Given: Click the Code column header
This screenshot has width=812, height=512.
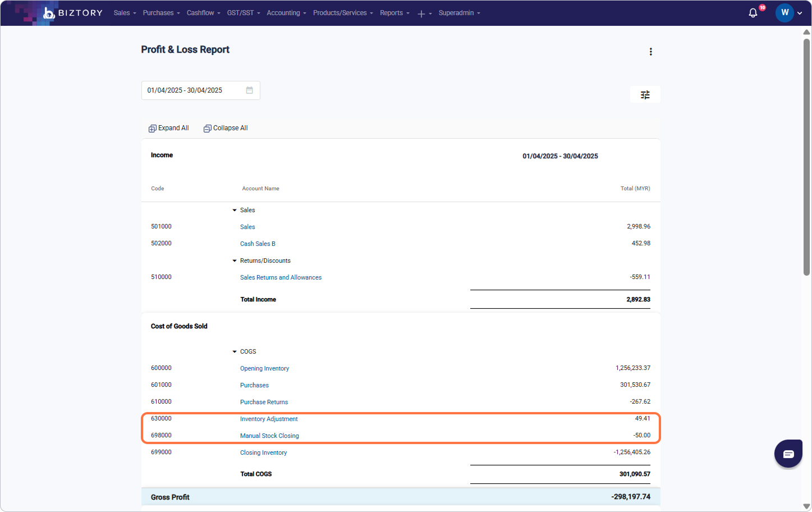Looking at the screenshot, I should [x=158, y=189].
